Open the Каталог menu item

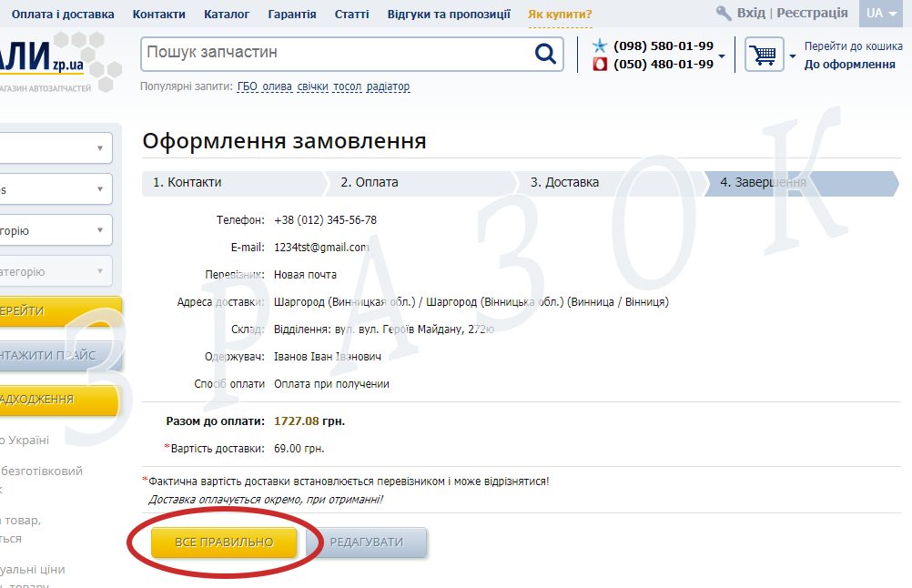tap(227, 15)
